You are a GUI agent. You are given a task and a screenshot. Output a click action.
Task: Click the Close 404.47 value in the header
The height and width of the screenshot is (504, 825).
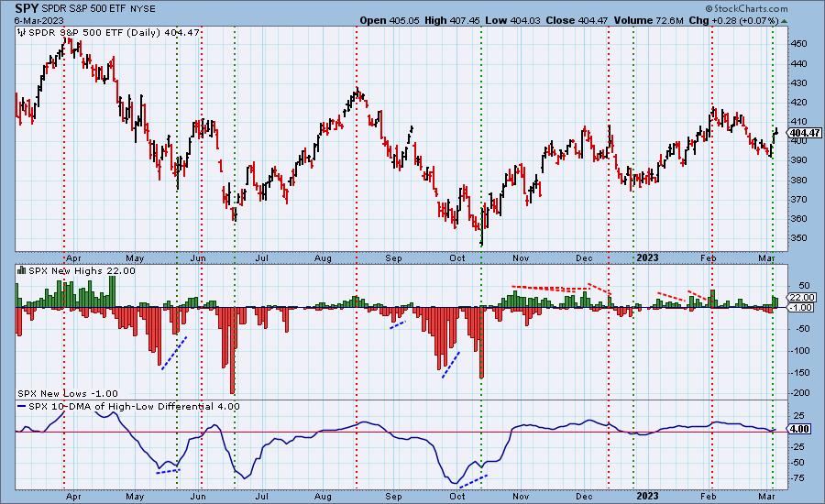[577, 20]
